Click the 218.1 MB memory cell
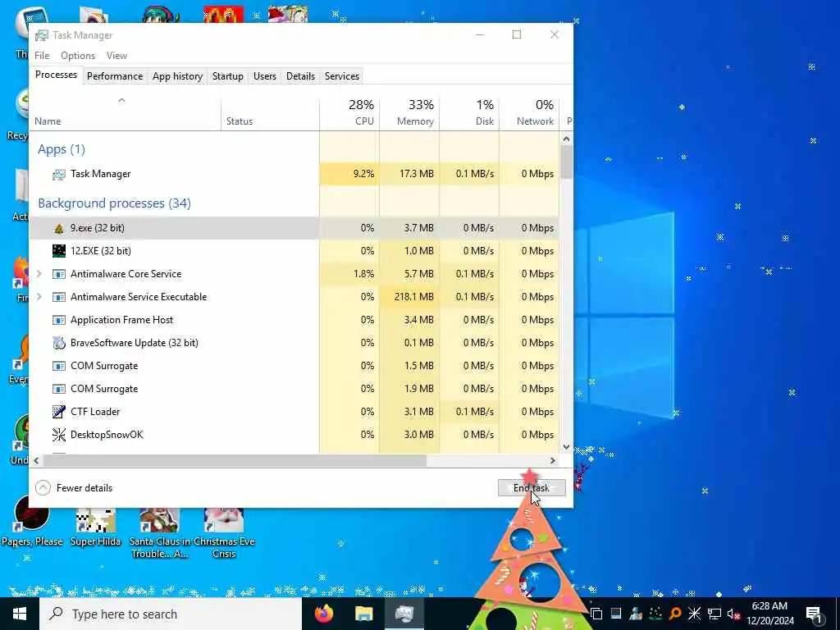Image resolution: width=840 pixels, height=630 pixels. (410, 297)
